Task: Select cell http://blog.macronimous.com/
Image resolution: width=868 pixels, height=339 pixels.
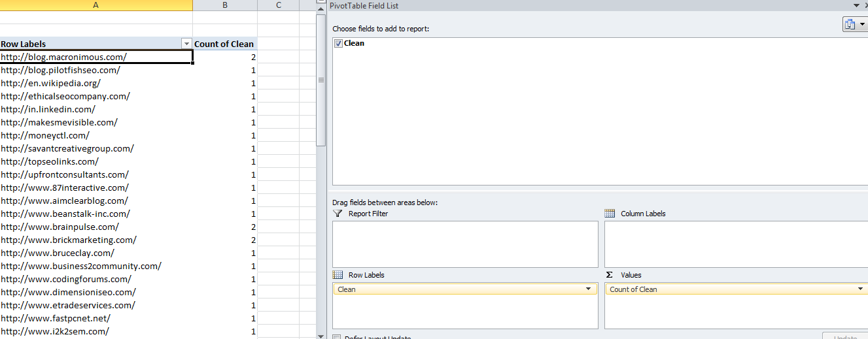Action: point(96,57)
